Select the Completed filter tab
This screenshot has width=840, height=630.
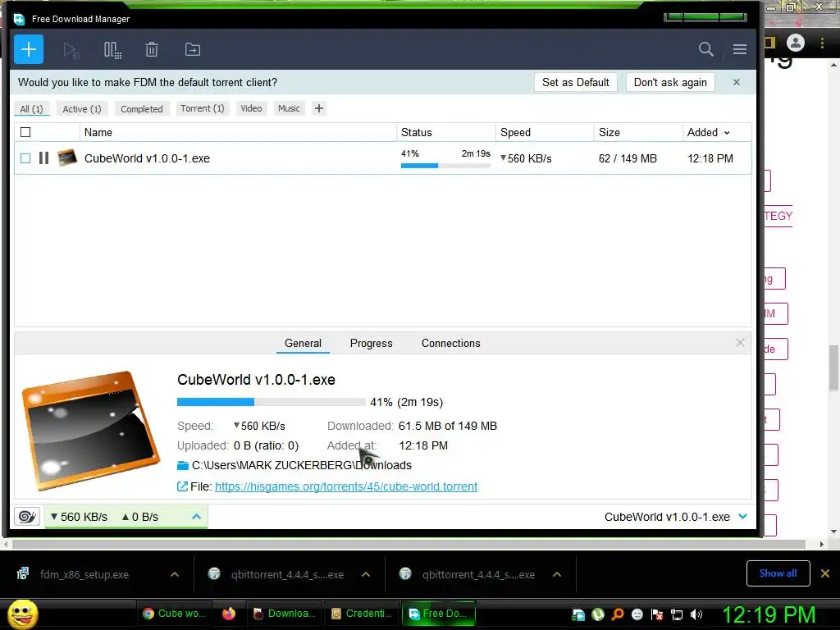click(x=141, y=109)
